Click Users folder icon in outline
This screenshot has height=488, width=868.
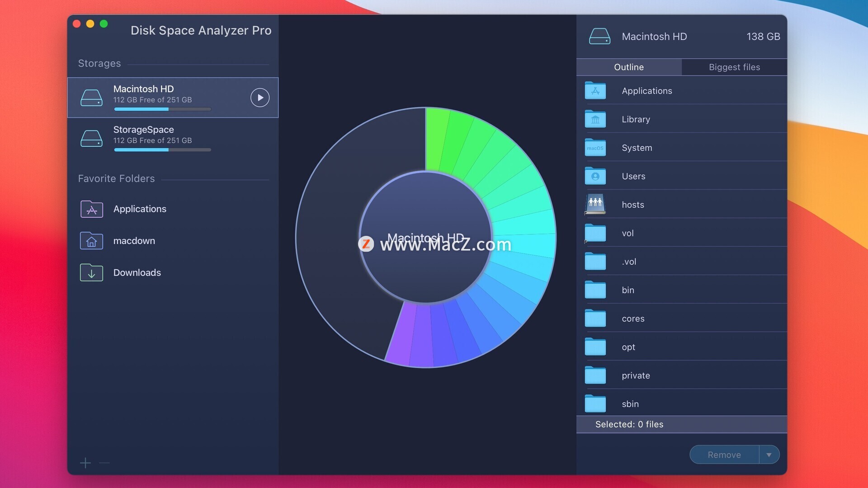point(595,176)
